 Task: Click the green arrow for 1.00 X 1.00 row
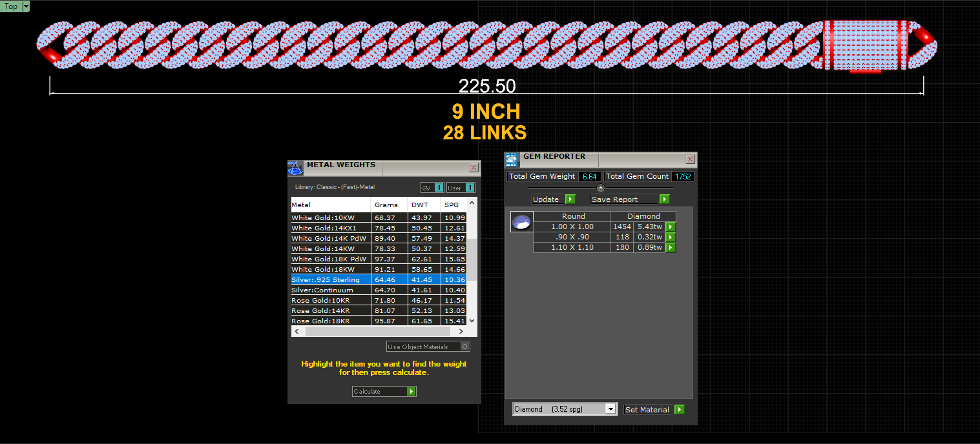point(671,227)
